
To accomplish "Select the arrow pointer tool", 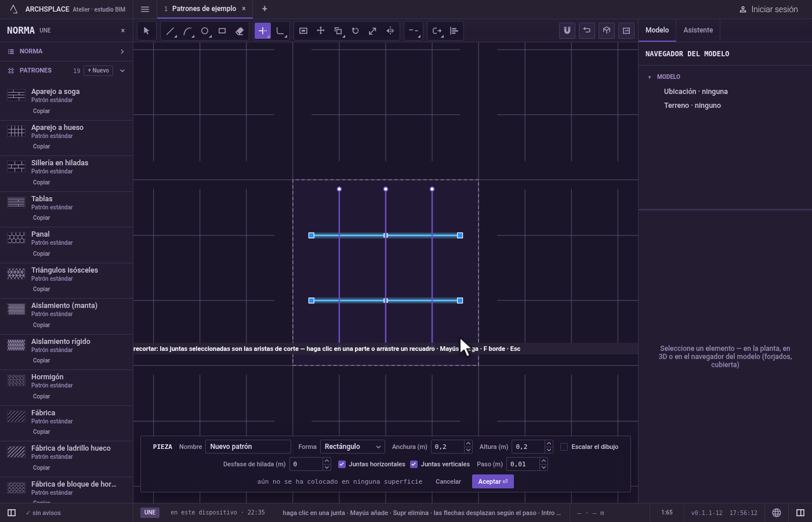I will [x=146, y=31].
